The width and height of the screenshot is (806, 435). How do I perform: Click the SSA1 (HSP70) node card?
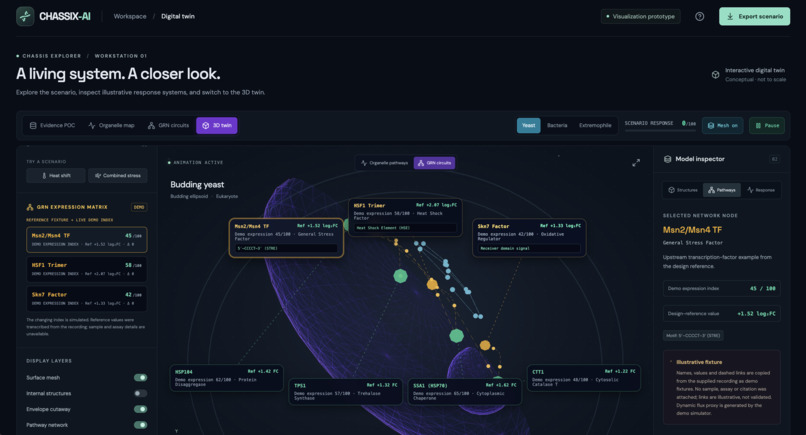tap(465, 391)
